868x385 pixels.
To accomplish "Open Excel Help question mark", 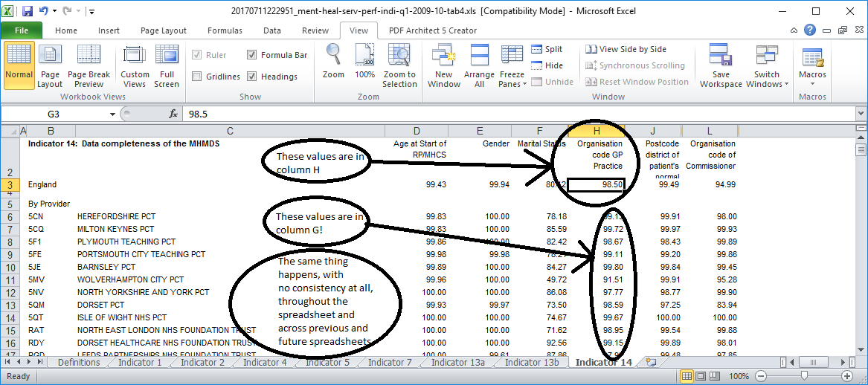I will pyautogui.click(x=810, y=30).
